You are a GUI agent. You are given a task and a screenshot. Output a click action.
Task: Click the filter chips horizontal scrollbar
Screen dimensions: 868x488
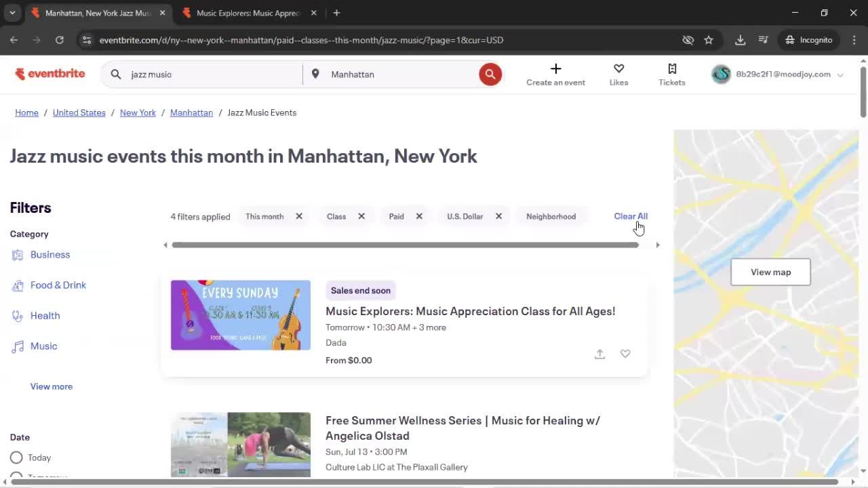[x=405, y=245]
